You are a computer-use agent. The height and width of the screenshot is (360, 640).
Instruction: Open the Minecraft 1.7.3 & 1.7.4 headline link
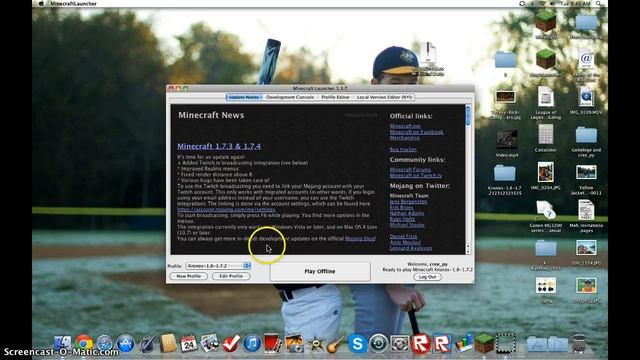point(219,146)
